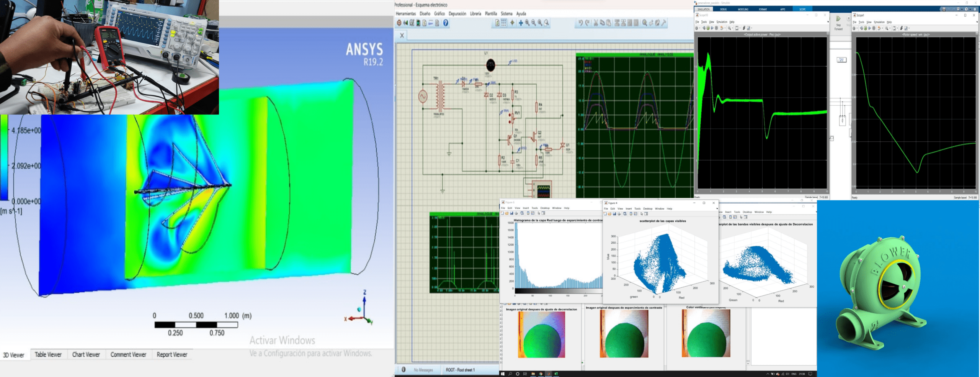Image resolution: width=980 pixels, height=377 pixels.
Task: Click the open folder icon in Figure 6
Action: point(507,213)
